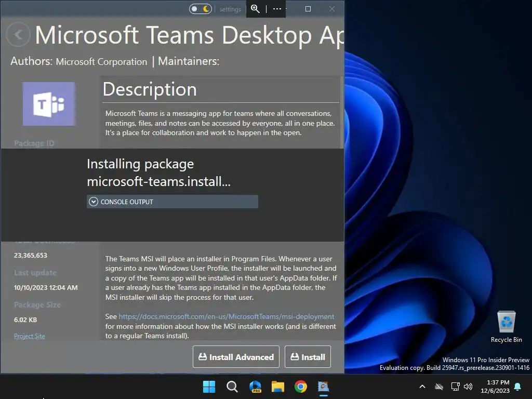The width and height of the screenshot is (532, 399).
Task: Click the package size value 6.02 KB
Action: [x=25, y=320]
